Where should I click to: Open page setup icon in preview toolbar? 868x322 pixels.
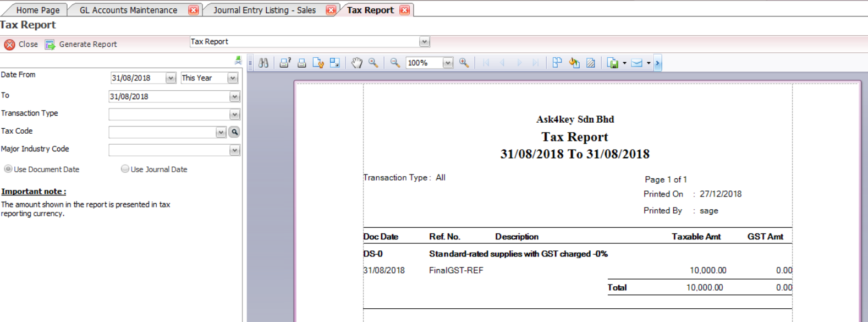(x=318, y=63)
